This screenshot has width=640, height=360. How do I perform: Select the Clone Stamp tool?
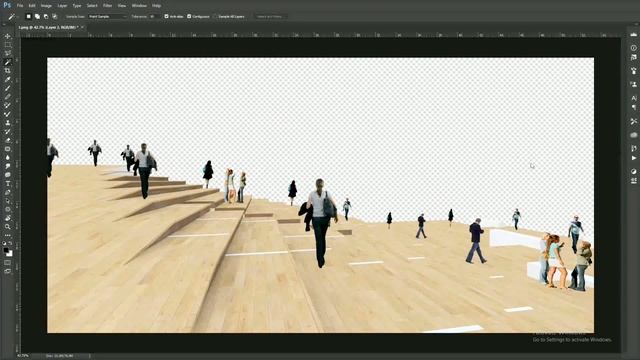pyautogui.click(x=7, y=123)
